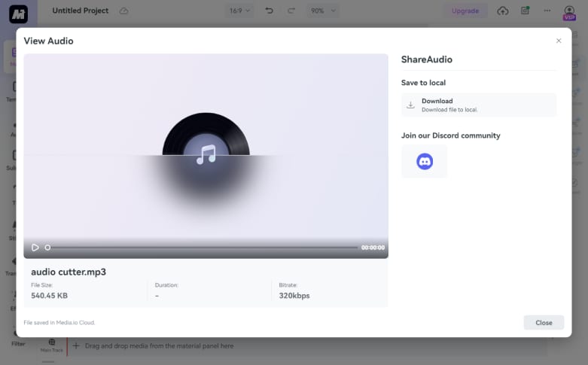Click the download arrow icon

tap(410, 105)
